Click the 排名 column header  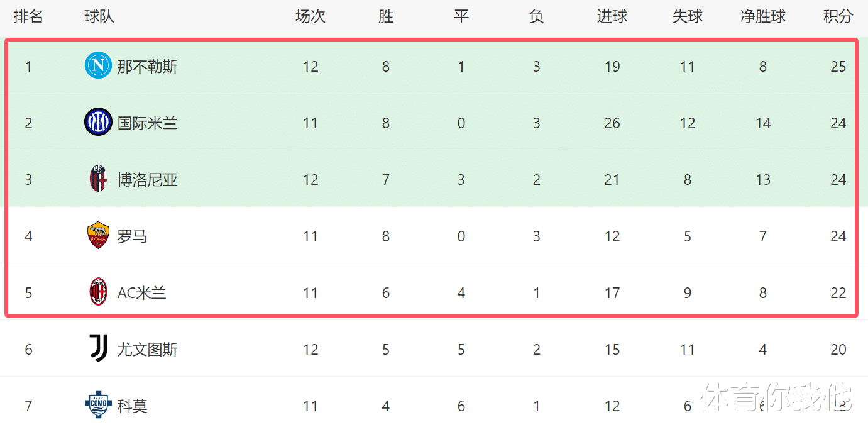click(28, 16)
